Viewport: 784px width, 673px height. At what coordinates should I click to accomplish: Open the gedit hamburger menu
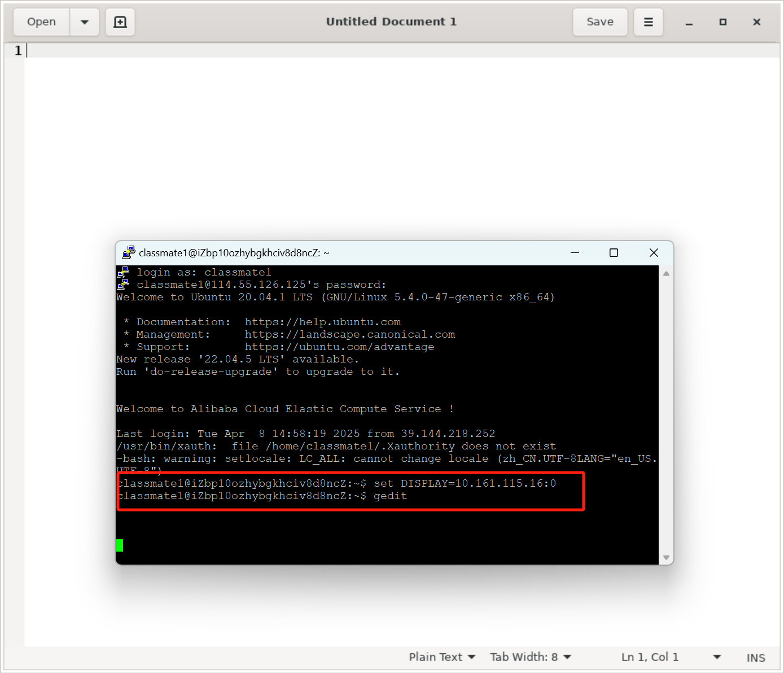pos(649,22)
